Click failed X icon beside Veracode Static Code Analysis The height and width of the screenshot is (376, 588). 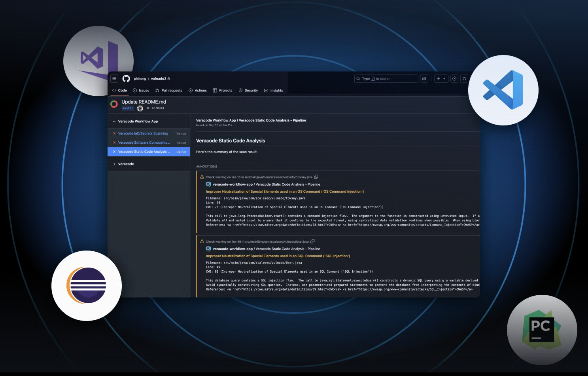coord(114,152)
